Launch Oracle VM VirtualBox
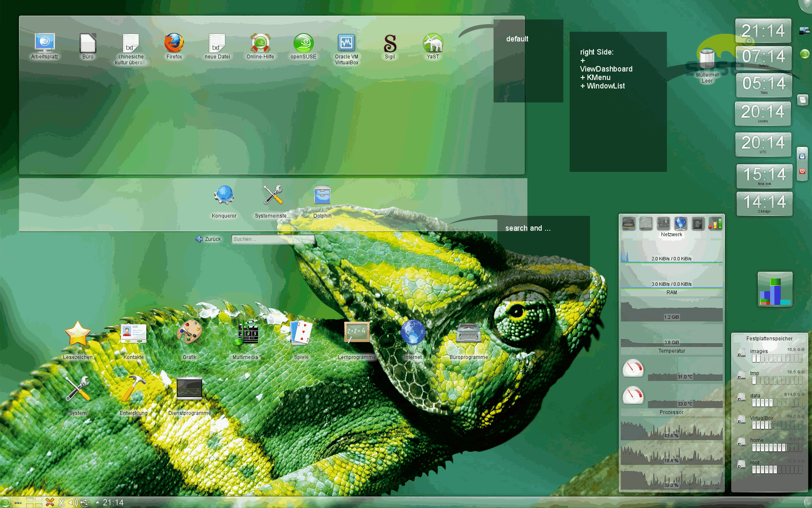812x508 pixels. pyautogui.click(x=346, y=44)
